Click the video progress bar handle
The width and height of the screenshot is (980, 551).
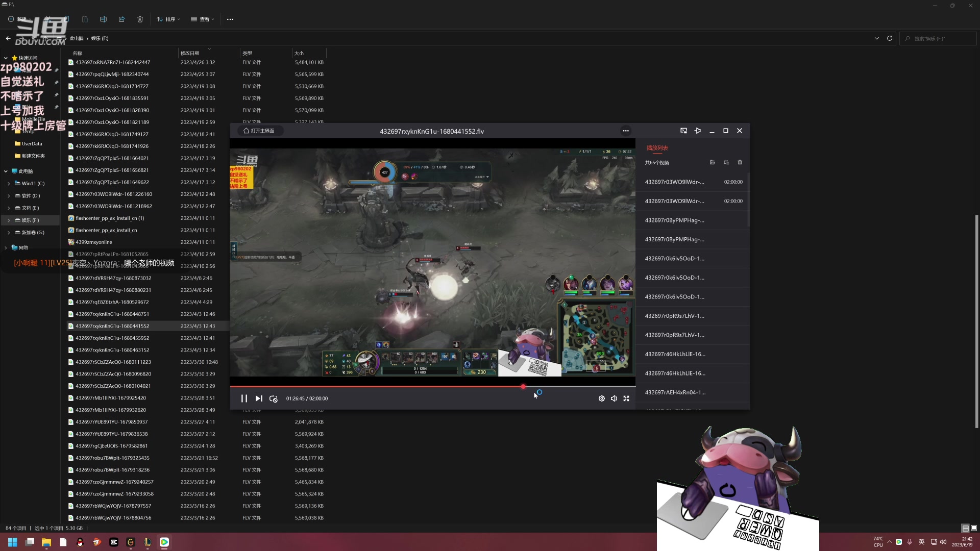(x=523, y=387)
